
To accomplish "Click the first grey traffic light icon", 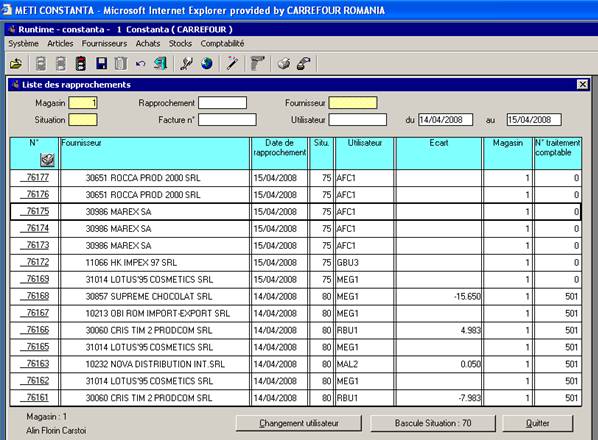I will 41,64.
